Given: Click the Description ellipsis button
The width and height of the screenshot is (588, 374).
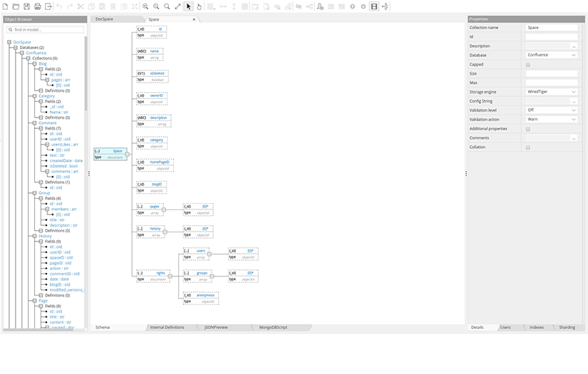Looking at the screenshot, I should 574,46.
